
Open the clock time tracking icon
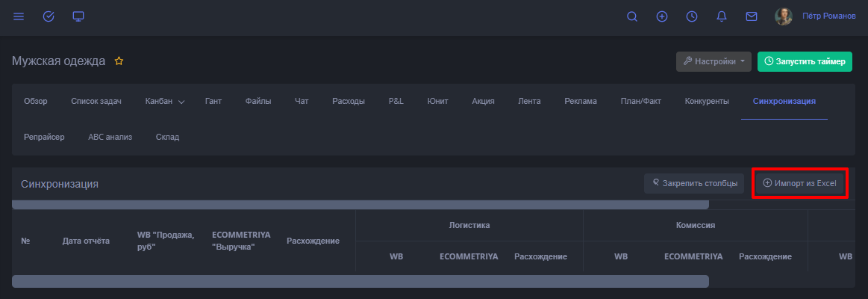(692, 16)
